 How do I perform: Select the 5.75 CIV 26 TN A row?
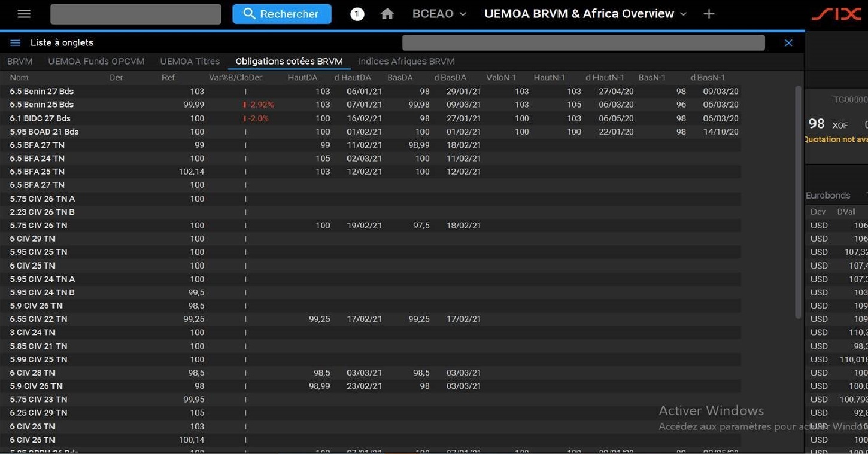pyautogui.click(x=371, y=199)
